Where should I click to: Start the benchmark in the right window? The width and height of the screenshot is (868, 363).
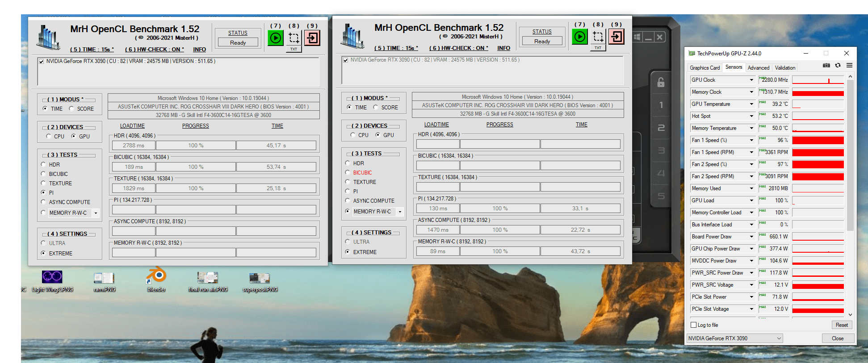pyautogui.click(x=580, y=37)
